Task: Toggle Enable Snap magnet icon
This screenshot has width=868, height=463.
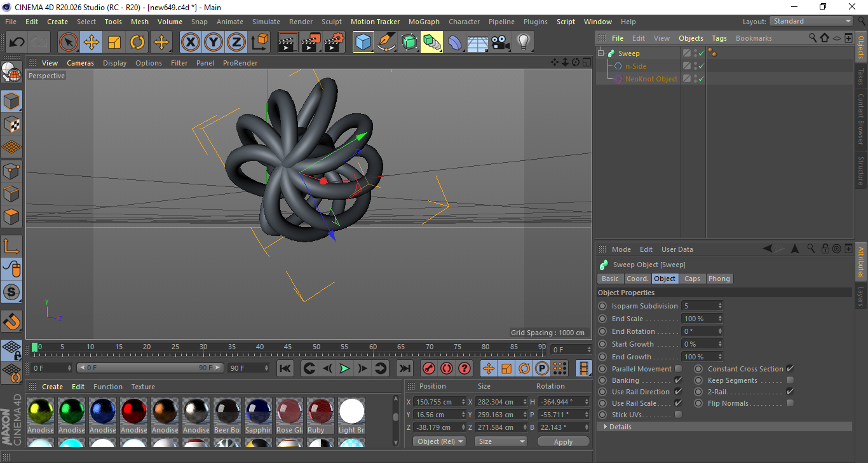Action: tap(11, 321)
